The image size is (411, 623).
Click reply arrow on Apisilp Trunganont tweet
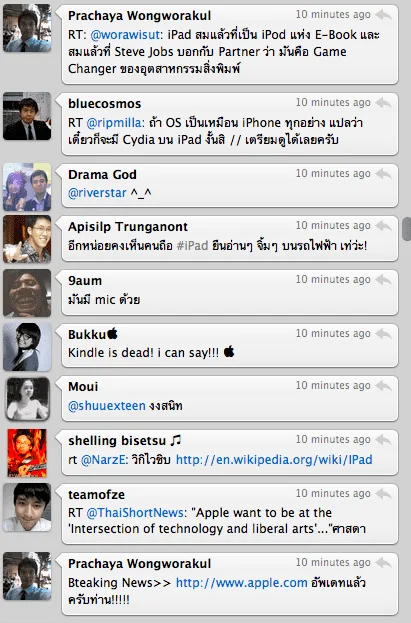coord(383,226)
